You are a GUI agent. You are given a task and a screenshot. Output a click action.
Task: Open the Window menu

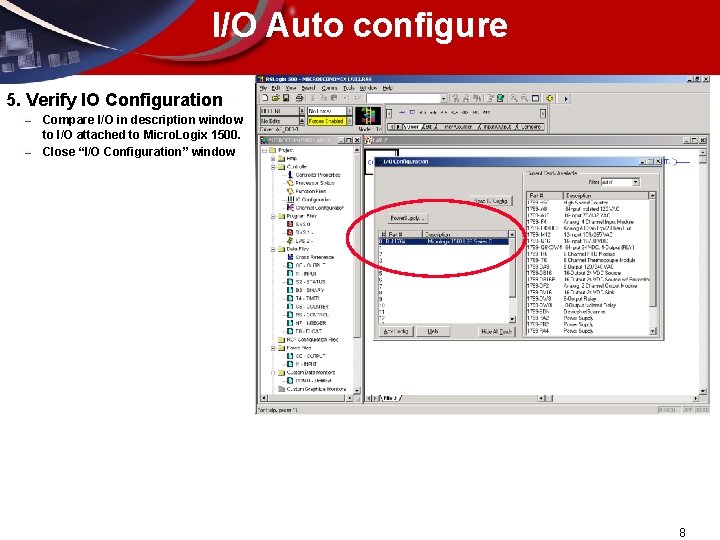pyautogui.click(x=368, y=88)
